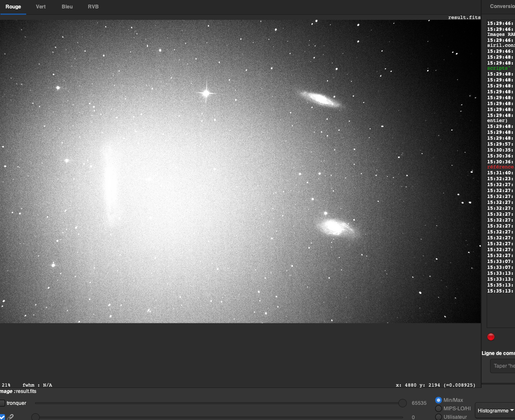Click the lower cut-off slider handle at 0
This screenshot has height=420, width=515.
point(35,417)
